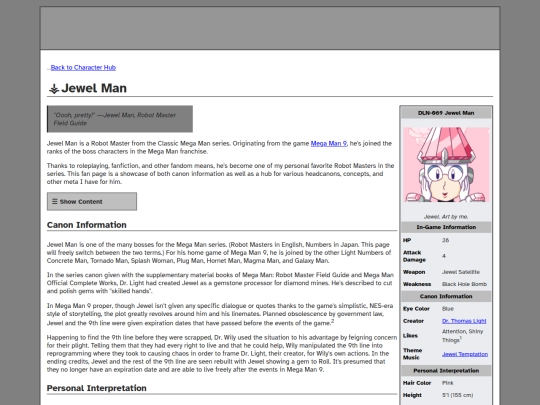Click footnote 2 superscript after 'game.'
540x405 pixels.
pyautogui.click(x=333, y=321)
